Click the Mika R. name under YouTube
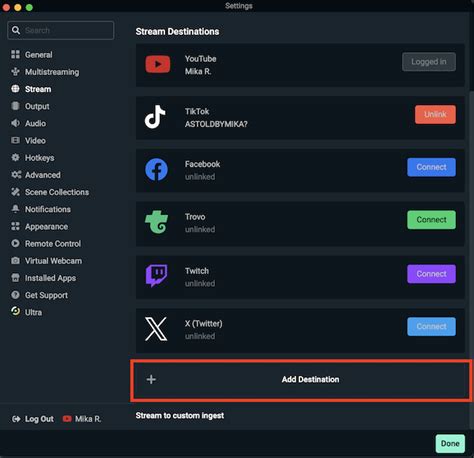 tap(198, 71)
